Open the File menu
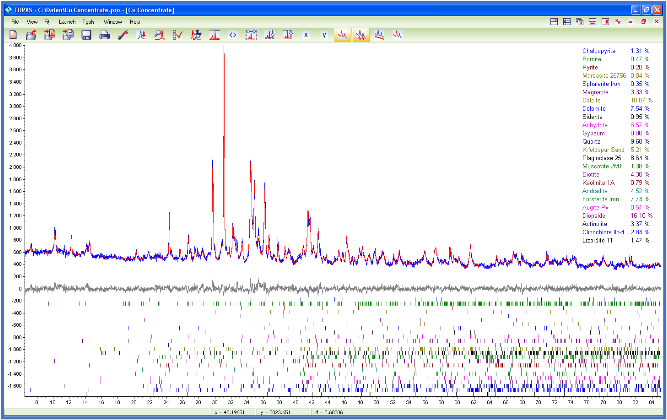 tap(14, 20)
